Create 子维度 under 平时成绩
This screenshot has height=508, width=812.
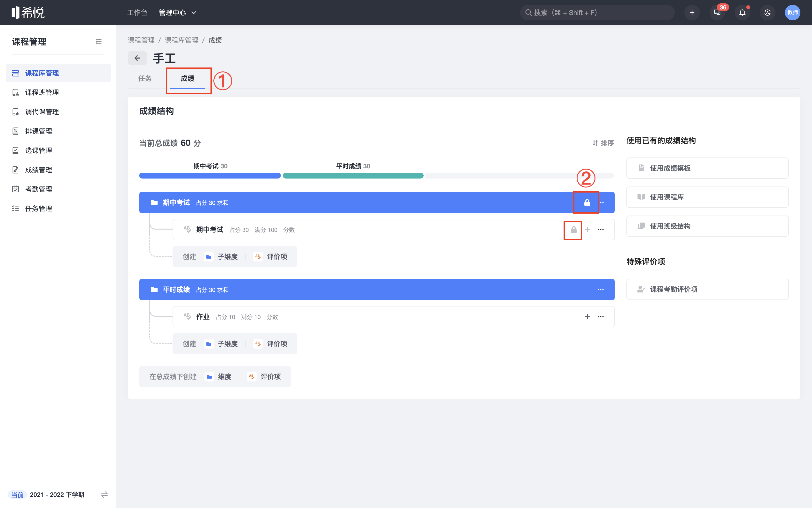pos(221,344)
